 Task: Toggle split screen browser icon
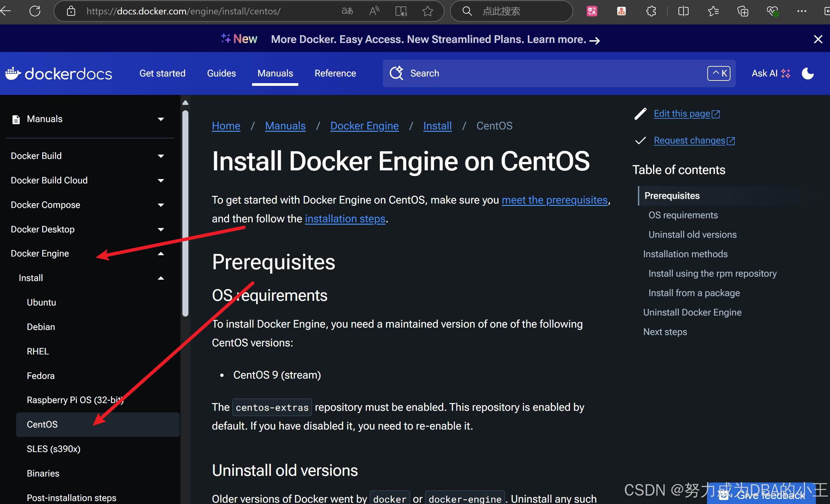(x=683, y=11)
